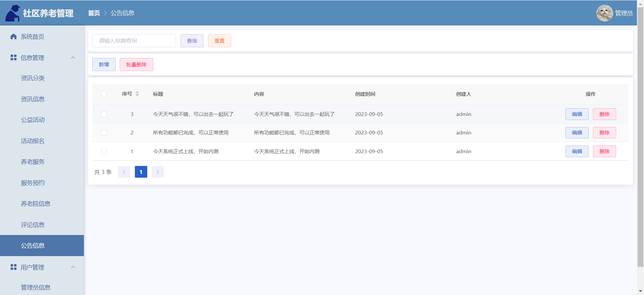This screenshot has height=295, width=644.
Task: Check the row for 今天系统正式上线
Action: point(104,152)
